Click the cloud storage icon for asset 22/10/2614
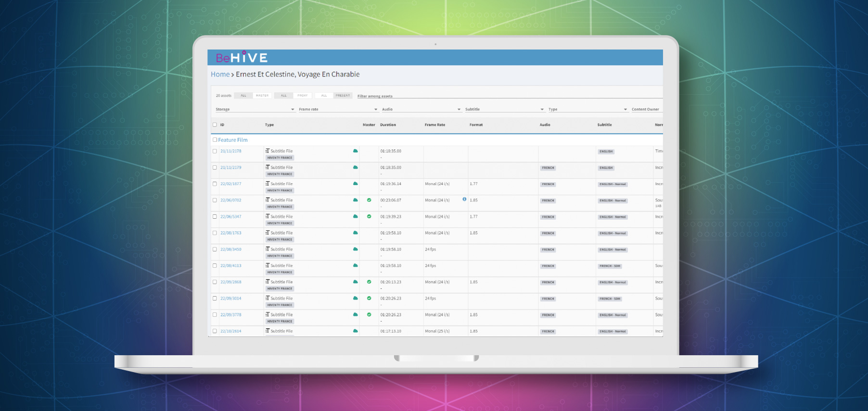The height and width of the screenshot is (411, 868). click(x=356, y=331)
